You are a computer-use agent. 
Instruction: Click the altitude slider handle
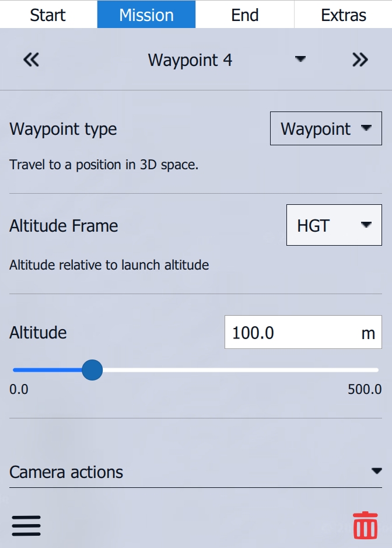92,370
